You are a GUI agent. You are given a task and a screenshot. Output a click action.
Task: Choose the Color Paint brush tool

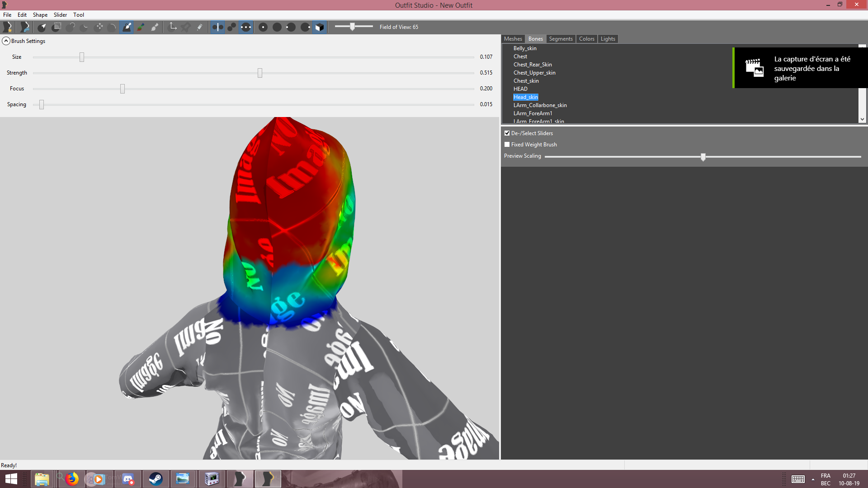pos(141,27)
